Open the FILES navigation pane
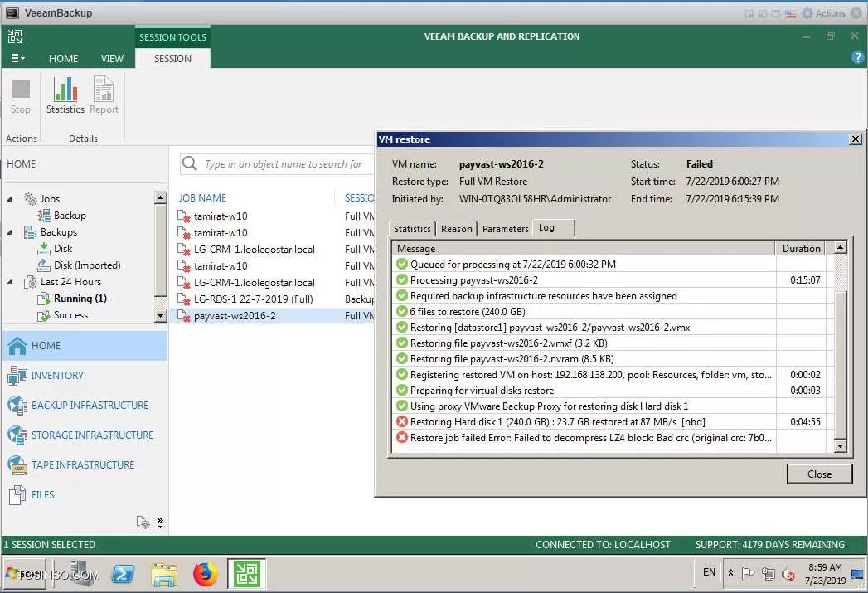Viewport: 868px width, 593px height. pos(85,495)
